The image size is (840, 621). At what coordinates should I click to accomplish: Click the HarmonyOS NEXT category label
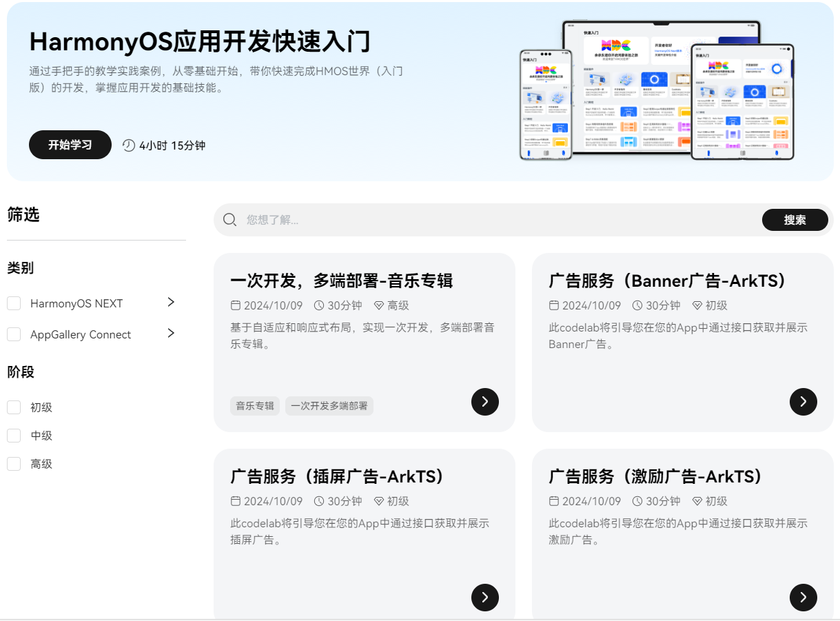click(76, 303)
